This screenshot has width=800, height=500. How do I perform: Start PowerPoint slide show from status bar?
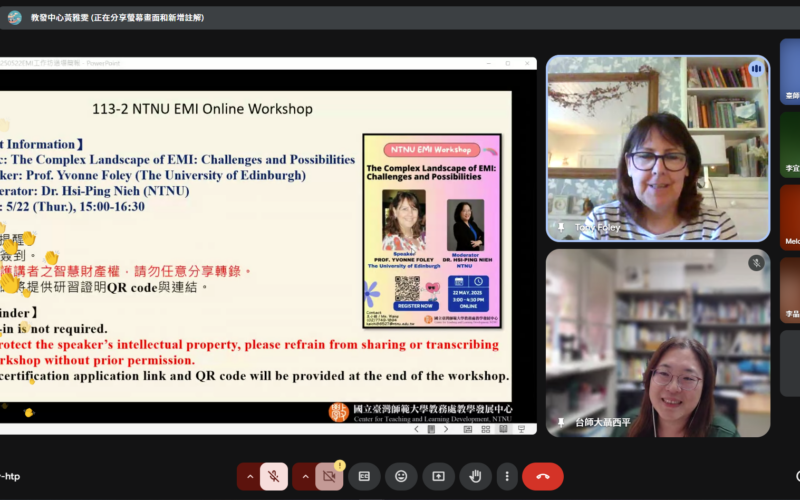click(521, 429)
